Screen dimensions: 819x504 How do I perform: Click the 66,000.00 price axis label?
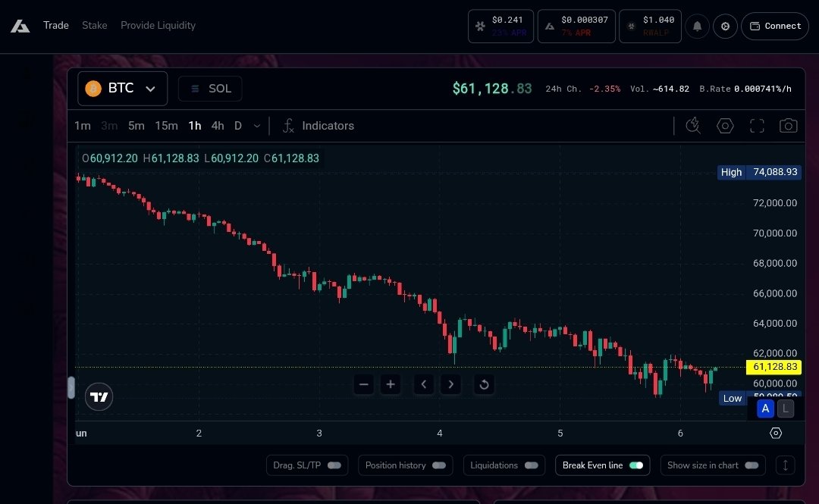tap(774, 293)
